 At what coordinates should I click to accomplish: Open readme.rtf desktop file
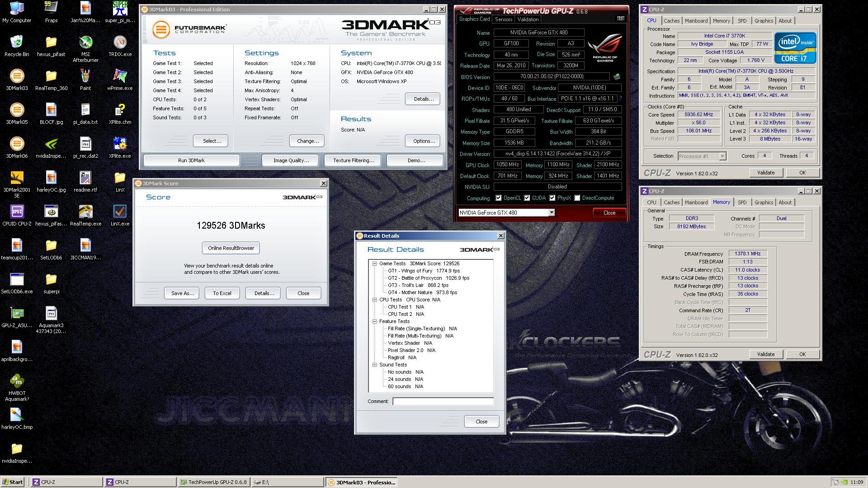(x=85, y=182)
